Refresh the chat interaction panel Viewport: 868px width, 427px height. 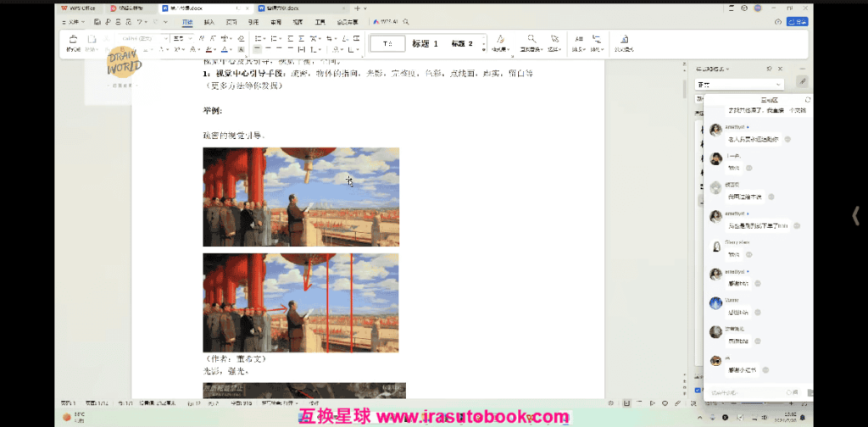pos(808,100)
